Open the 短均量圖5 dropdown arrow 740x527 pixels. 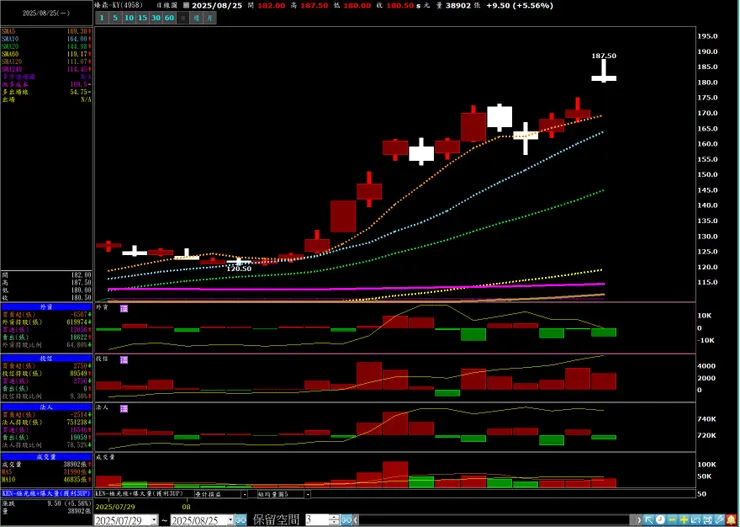[308, 494]
